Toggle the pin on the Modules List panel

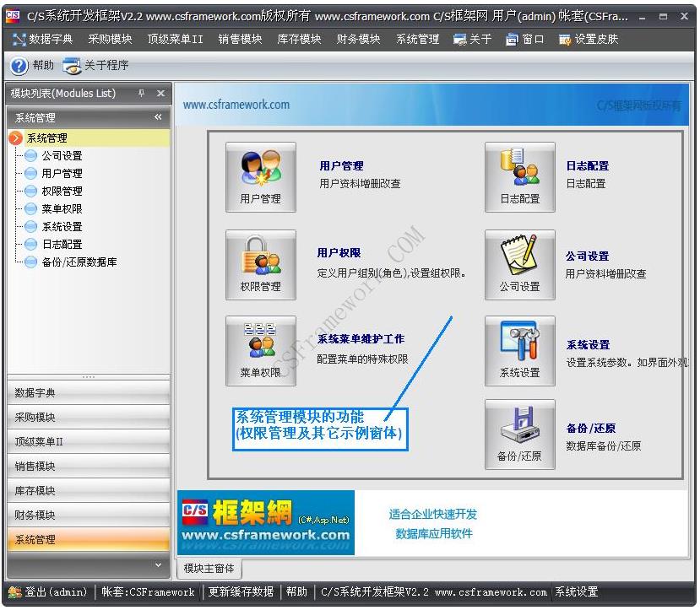tap(140, 94)
